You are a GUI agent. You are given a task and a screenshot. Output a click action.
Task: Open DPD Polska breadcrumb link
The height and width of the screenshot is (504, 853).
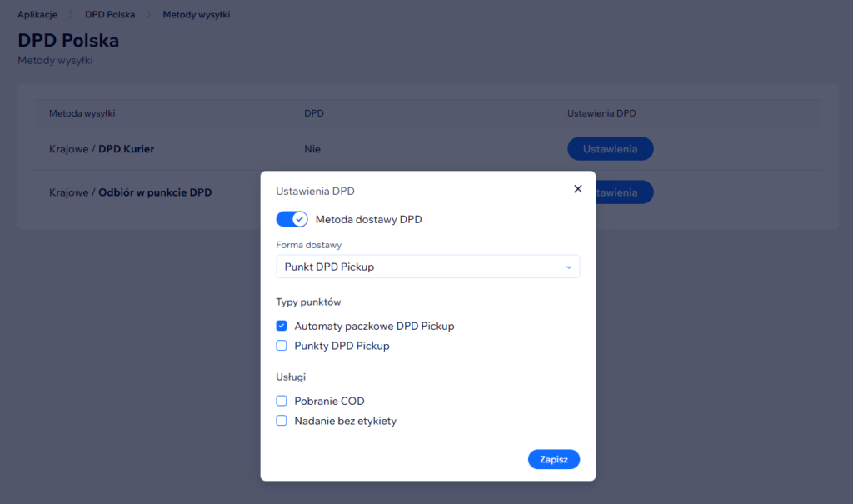[110, 15]
